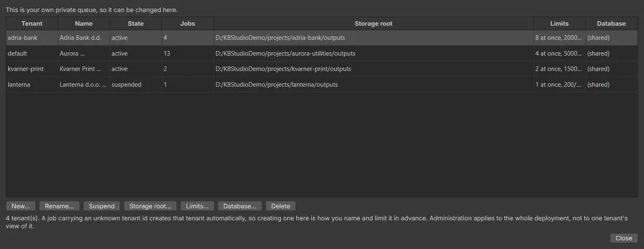Open the Limits... button
The height and width of the screenshot is (249, 644).
coord(197,206)
